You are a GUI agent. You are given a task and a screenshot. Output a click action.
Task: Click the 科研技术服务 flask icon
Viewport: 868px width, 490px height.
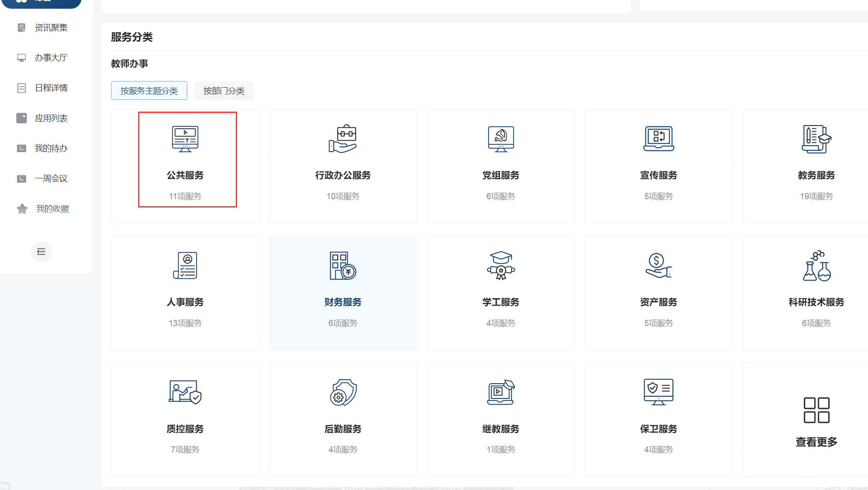816,265
